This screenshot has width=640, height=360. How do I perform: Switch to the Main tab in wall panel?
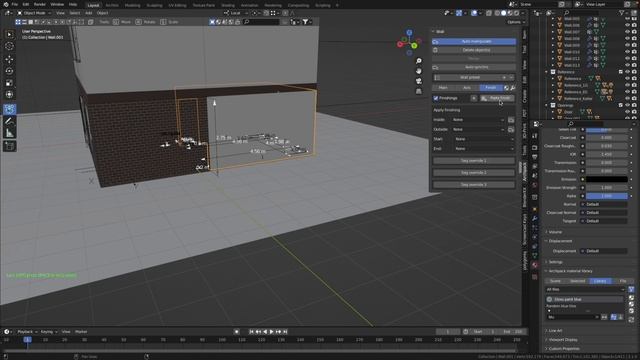coord(444,88)
